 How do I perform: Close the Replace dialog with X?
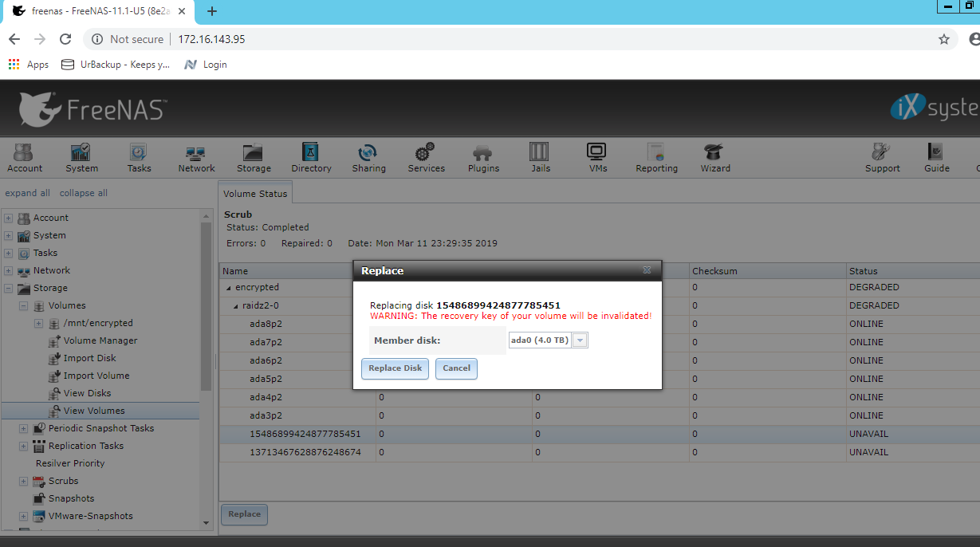[x=647, y=270]
